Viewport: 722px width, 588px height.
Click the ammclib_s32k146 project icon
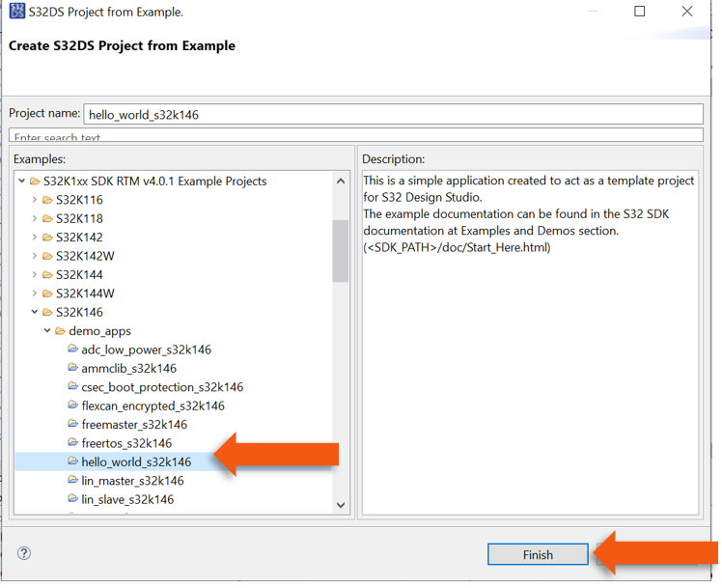pos(73,368)
